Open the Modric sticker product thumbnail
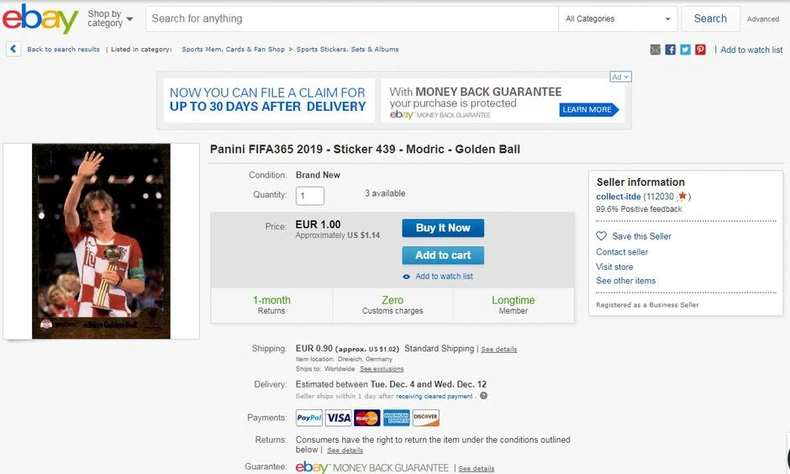Screen dimensions: 790x474 pos(101,240)
